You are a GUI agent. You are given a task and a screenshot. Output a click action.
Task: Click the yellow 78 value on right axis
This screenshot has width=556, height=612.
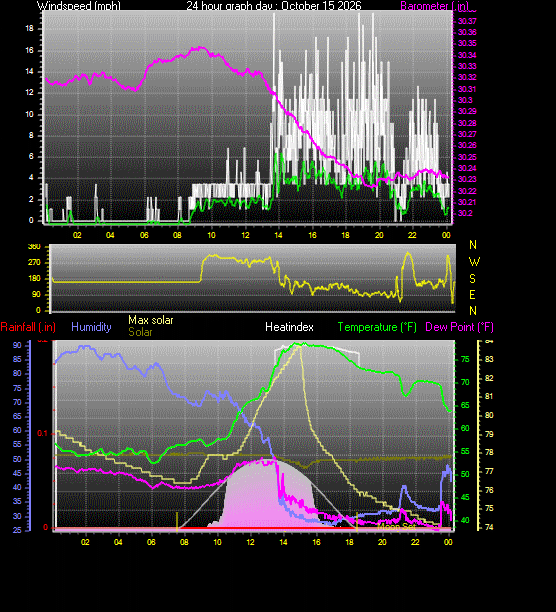(x=489, y=452)
